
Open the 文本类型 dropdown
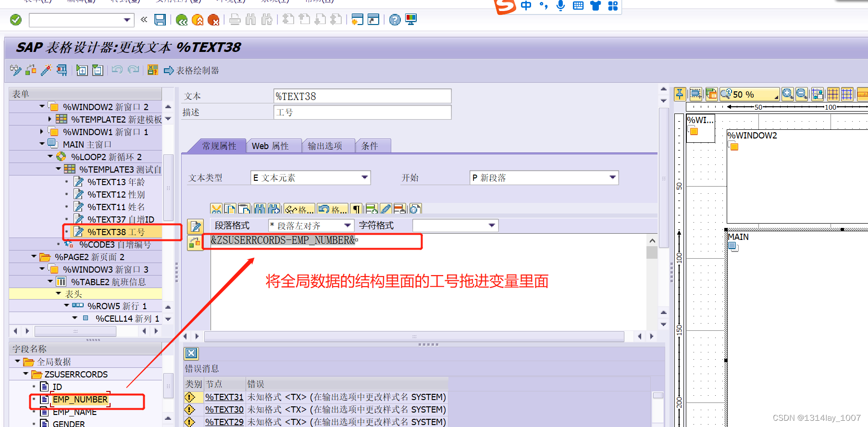pyautogui.click(x=365, y=177)
